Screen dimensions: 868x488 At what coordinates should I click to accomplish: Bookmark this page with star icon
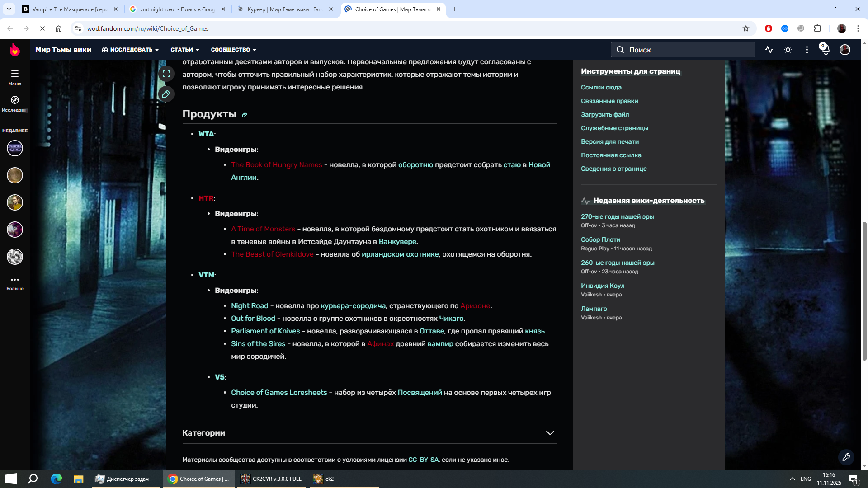tap(745, 28)
